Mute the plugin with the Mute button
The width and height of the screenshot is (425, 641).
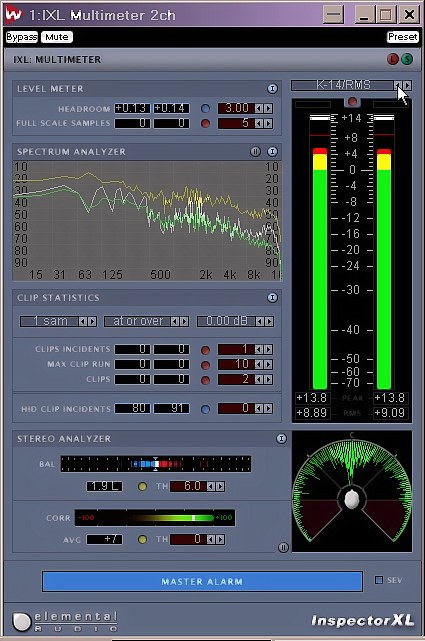57,37
